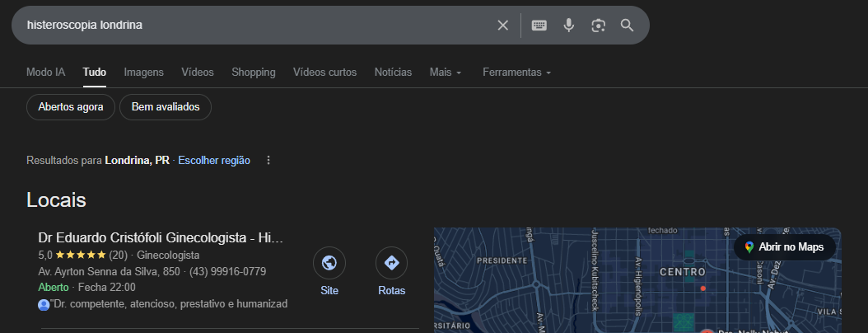Go to the Shopping tab
Screen dimensions: 868x333
click(x=254, y=72)
